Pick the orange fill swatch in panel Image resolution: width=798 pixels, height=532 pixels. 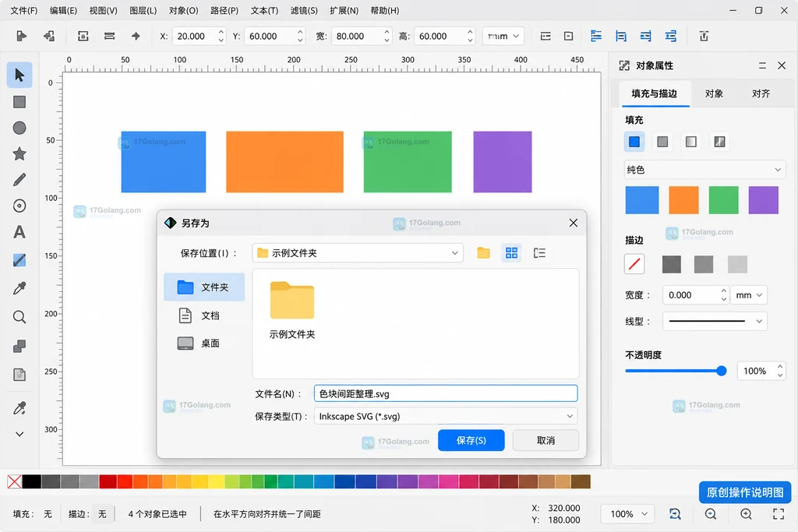point(683,200)
